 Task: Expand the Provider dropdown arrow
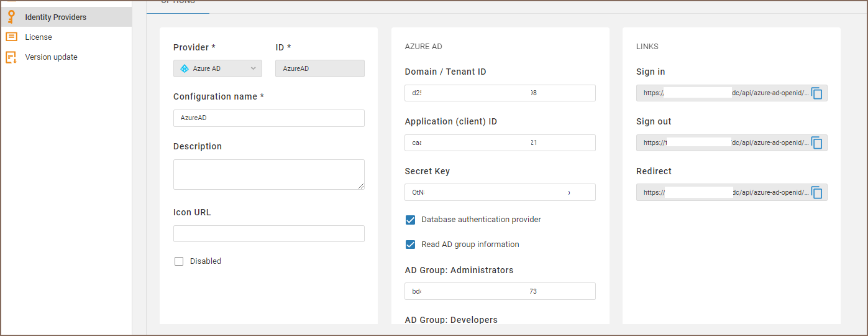pos(254,68)
